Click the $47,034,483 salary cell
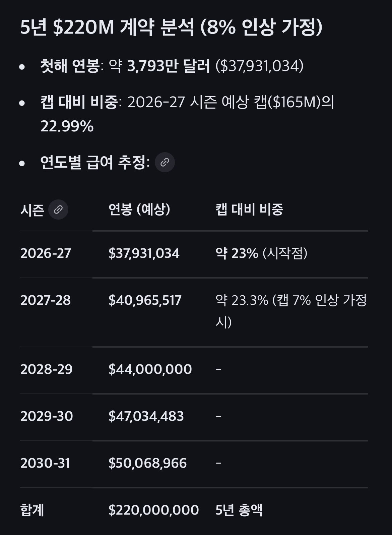 coord(146,416)
